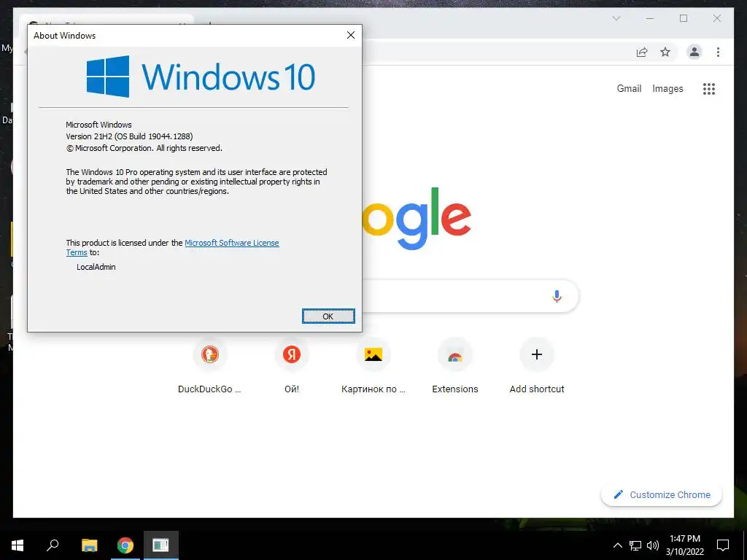
Task: Open the Action Center notifications icon
Action: point(723,545)
